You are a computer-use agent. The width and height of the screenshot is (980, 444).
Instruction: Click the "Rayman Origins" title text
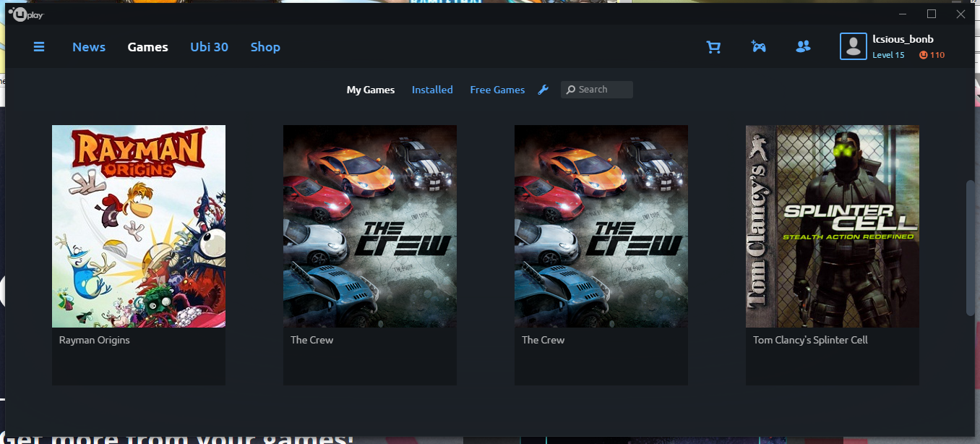click(x=95, y=340)
